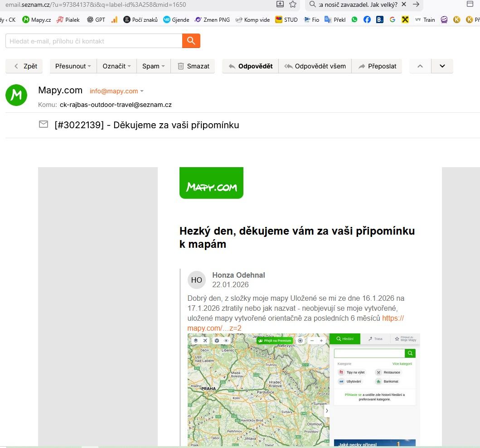The width and height of the screenshot is (480, 448).
Task: Click the green Mapy.com sender avatar
Action: point(16,95)
